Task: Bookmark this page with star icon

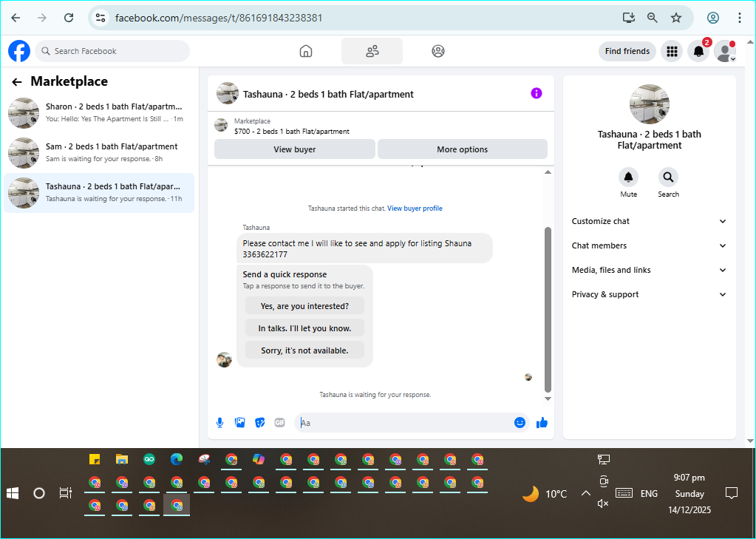Action: (676, 18)
